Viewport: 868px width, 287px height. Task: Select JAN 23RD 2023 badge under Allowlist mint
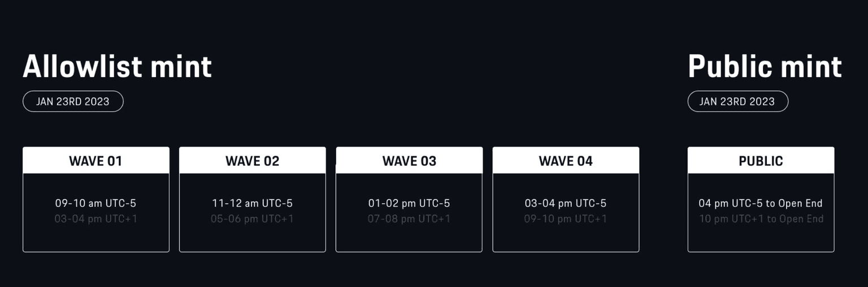click(x=73, y=101)
